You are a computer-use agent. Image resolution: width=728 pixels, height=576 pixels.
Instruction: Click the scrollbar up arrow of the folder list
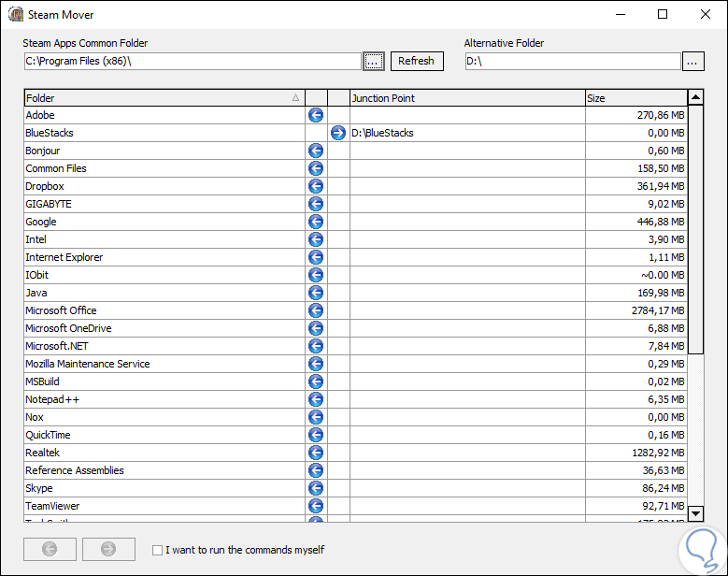[x=695, y=97]
